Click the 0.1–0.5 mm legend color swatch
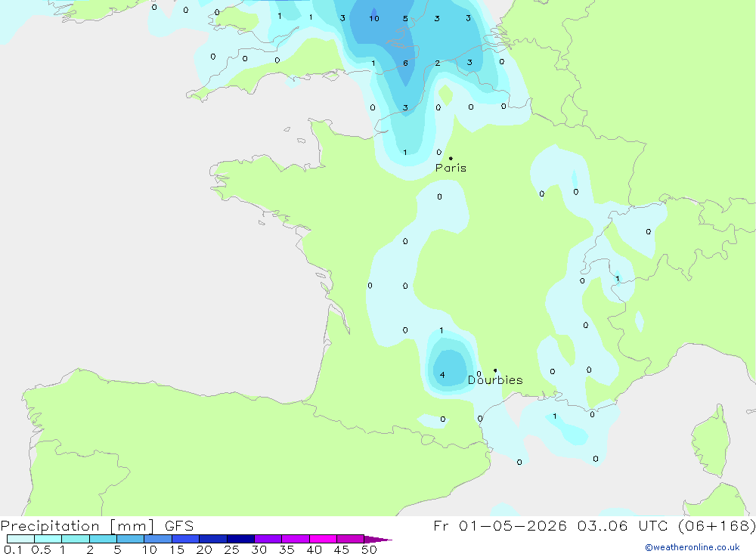This screenshot has height=554, width=756. pyautogui.click(x=20, y=539)
